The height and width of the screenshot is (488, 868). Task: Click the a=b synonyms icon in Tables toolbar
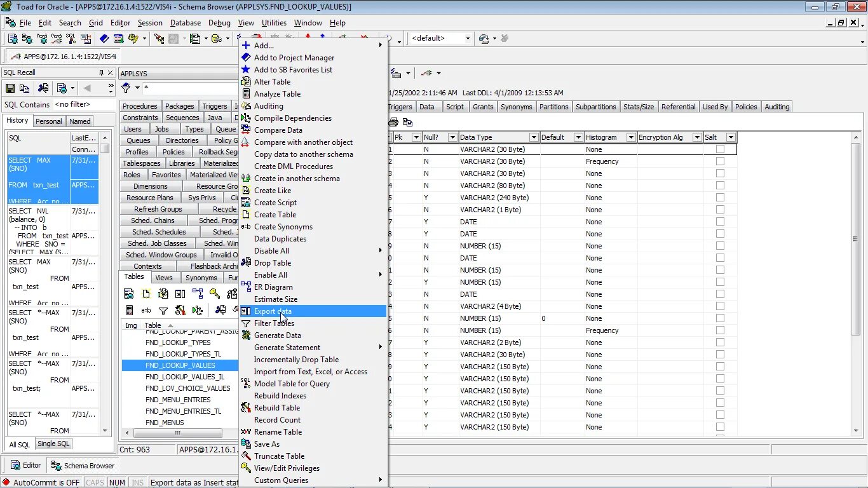point(146,310)
